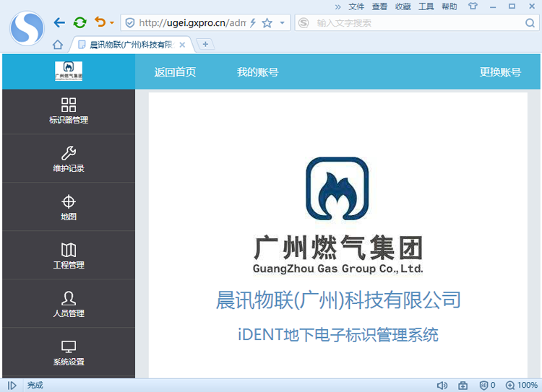The image size is (542, 392).
Task: Toggle the status bar sidebar panel button
Action: coord(12,386)
